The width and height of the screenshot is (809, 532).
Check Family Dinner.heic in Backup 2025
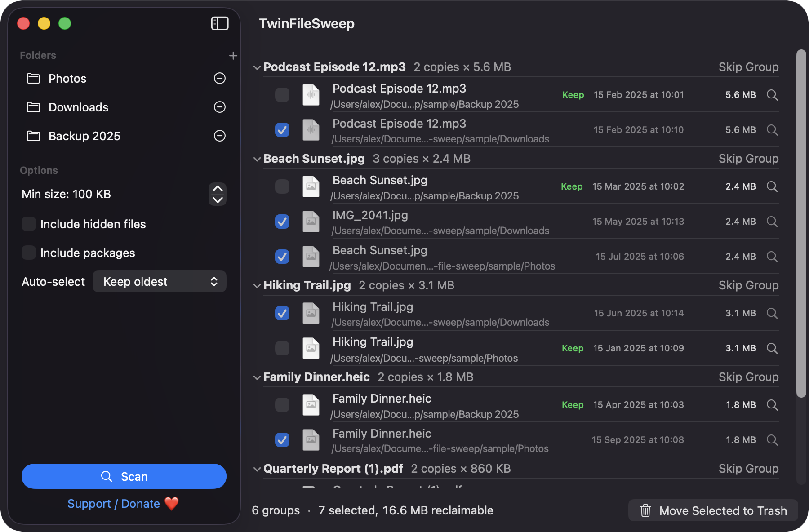(282, 405)
